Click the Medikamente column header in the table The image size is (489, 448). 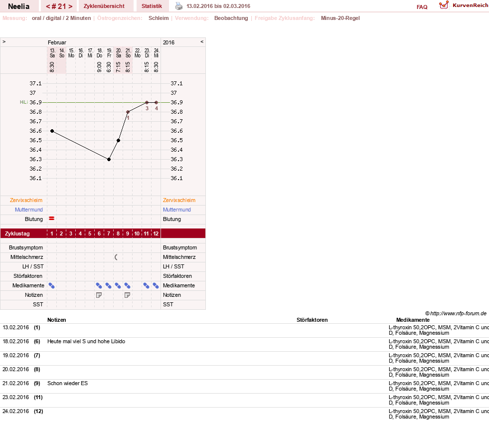(x=413, y=320)
